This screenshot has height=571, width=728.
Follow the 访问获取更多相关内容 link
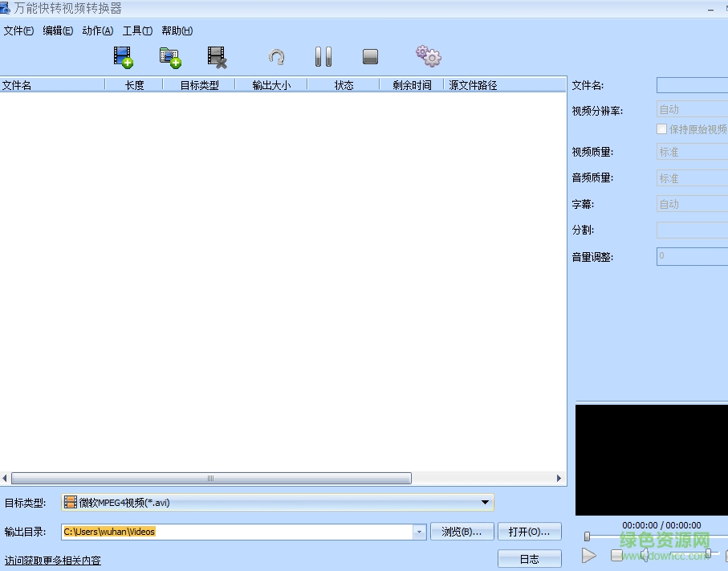click(52, 559)
